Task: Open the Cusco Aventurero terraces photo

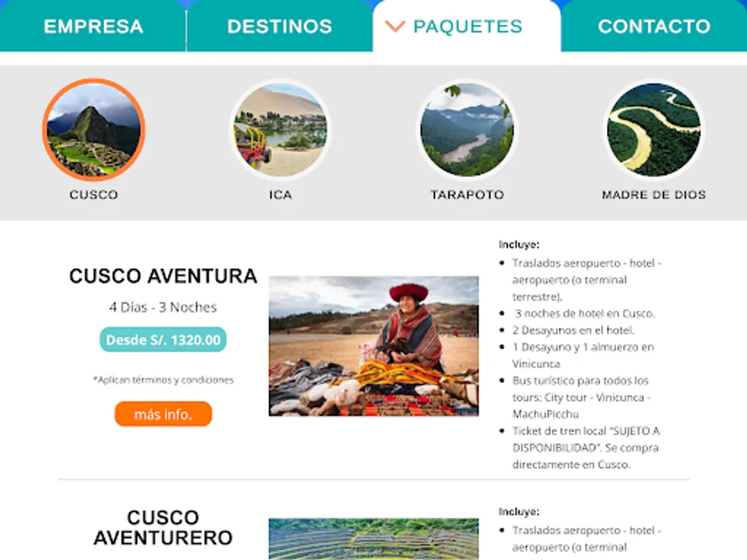Action: (x=374, y=539)
